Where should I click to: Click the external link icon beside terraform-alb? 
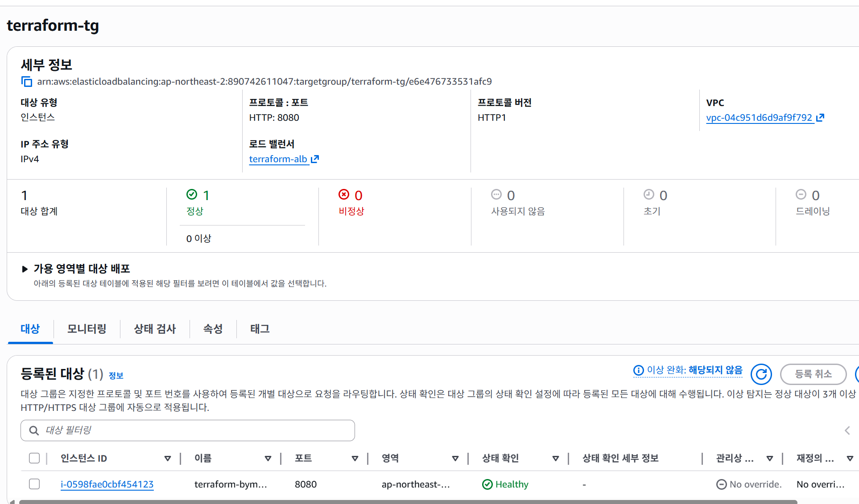315,159
